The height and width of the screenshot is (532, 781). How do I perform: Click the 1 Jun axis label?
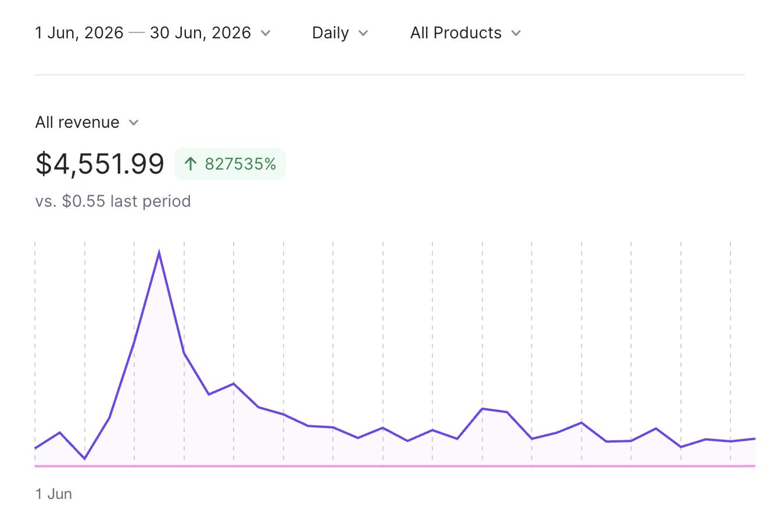(x=53, y=494)
